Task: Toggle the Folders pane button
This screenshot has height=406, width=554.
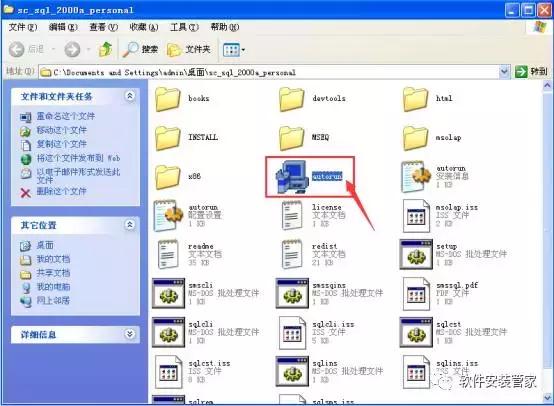Action: [189, 49]
